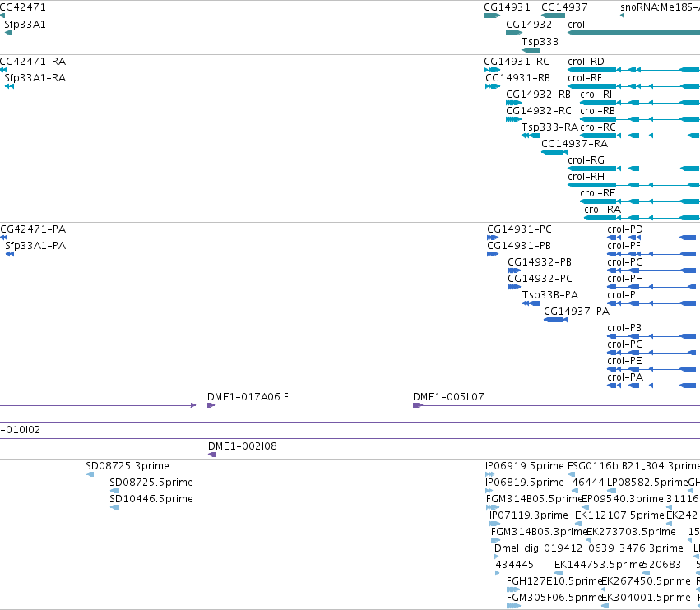Image resolution: width=700 pixels, height=610 pixels.
Task: Click the CG14931-PB protein feature
Action: pyautogui.click(x=493, y=254)
